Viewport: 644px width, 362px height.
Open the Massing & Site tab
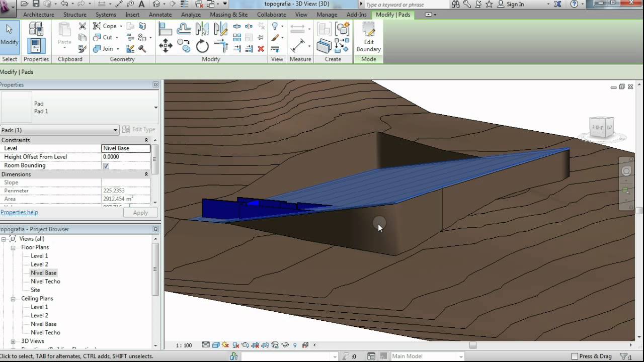[x=228, y=15]
